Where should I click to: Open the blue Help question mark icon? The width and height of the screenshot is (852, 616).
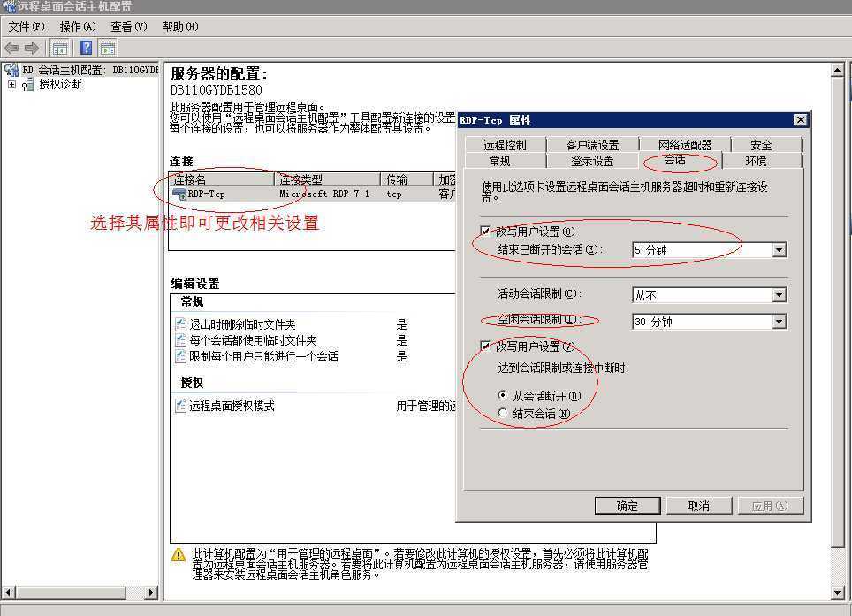(x=86, y=49)
